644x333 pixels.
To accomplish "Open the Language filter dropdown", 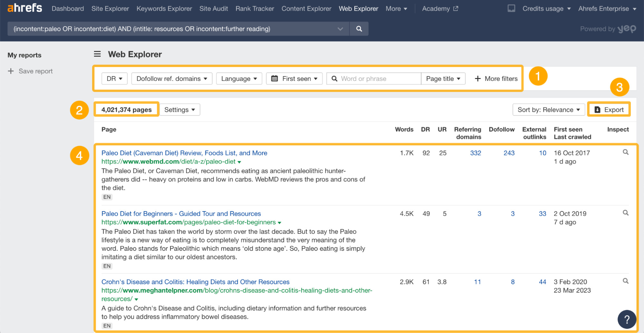I will coord(239,78).
